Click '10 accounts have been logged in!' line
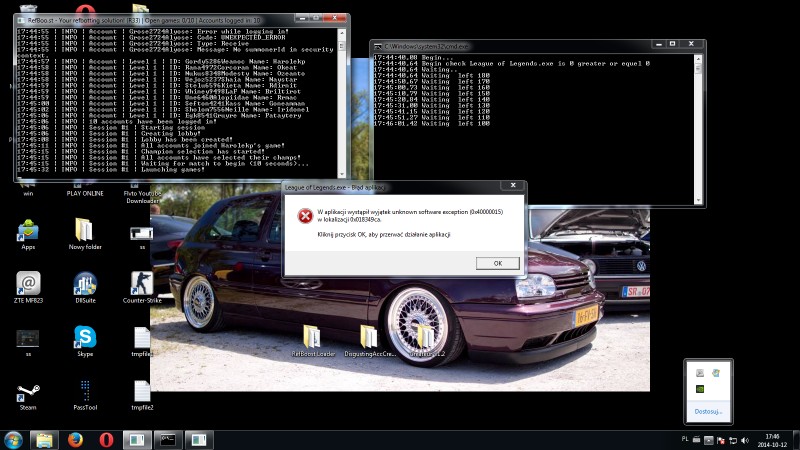 (x=117, y=121)
